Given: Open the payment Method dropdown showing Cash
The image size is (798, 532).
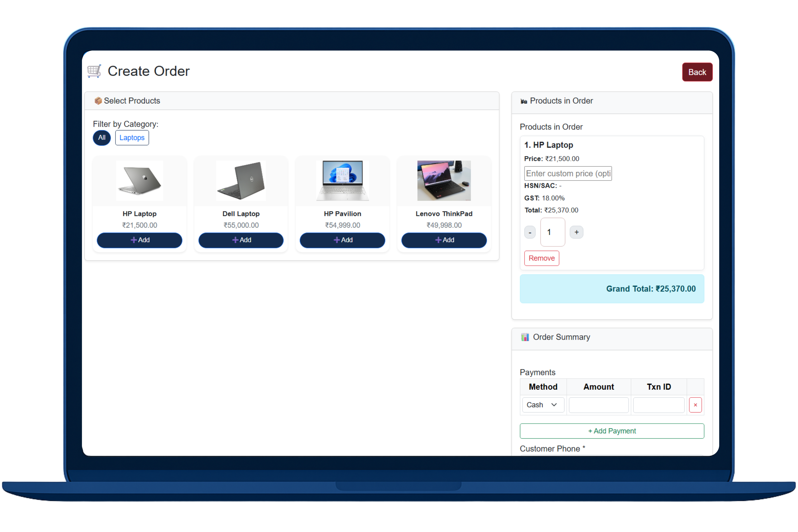Looking at the screenshot, I should point(542,405).
